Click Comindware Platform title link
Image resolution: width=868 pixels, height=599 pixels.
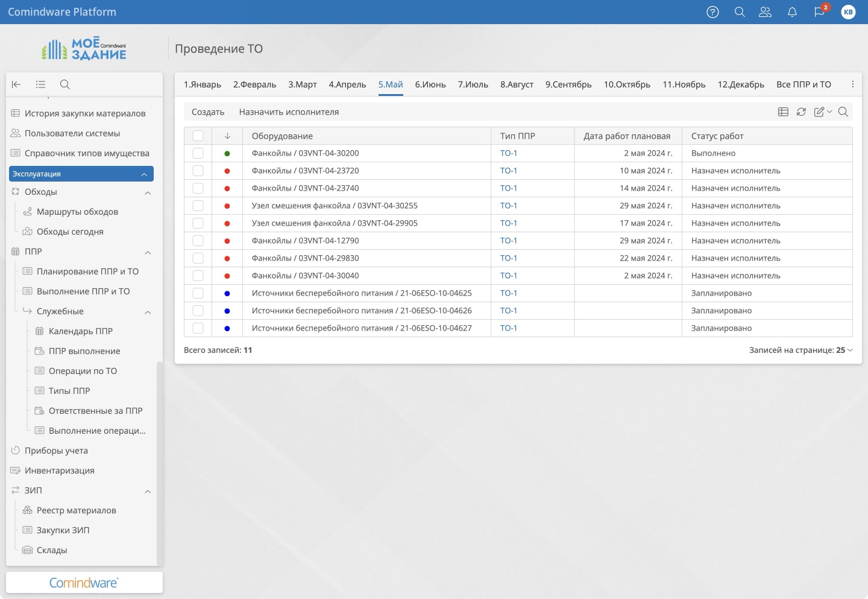[x=62, y=12]
